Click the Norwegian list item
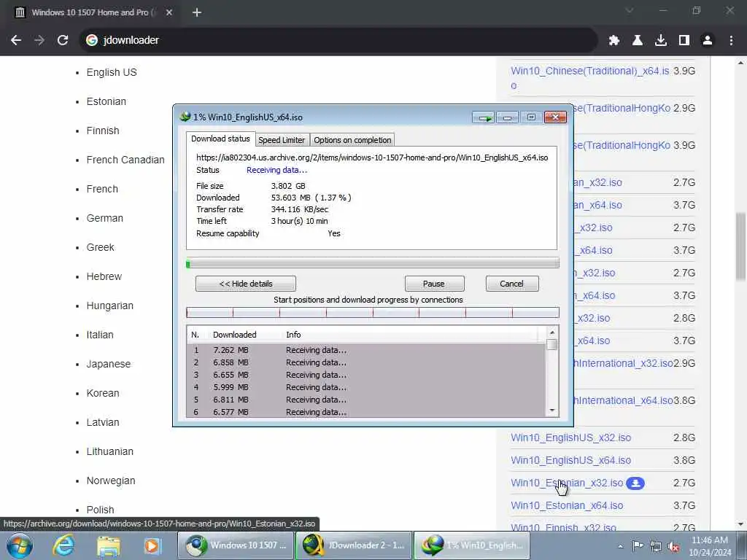The width and height of the screenshot is (747, 560). 111,481
